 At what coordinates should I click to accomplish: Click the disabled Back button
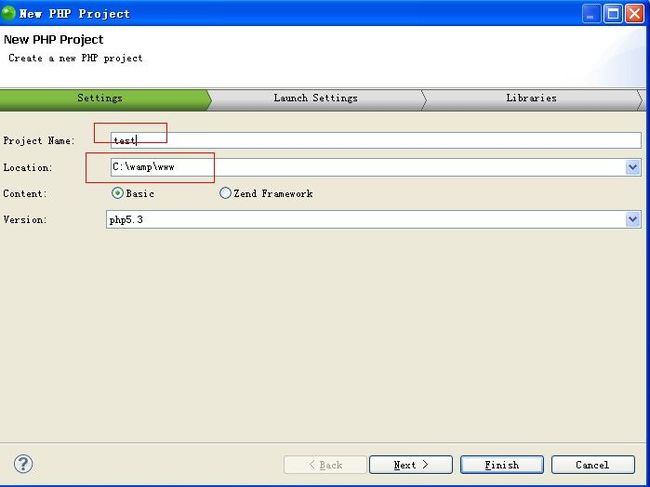coord(325,465)
